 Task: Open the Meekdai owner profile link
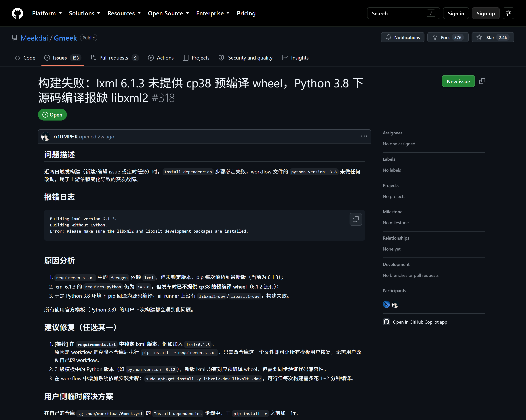(x=34, y=38)
